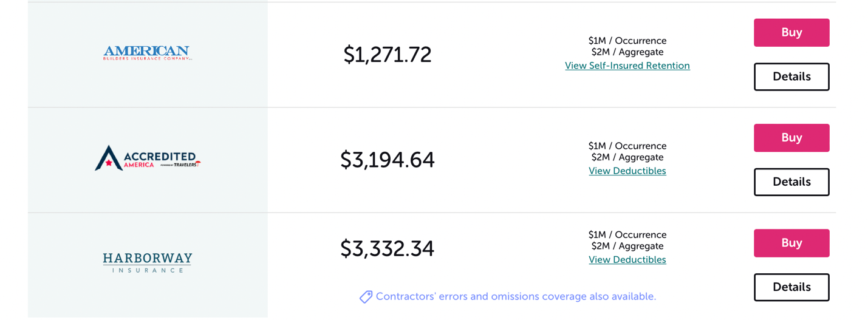Click the contractors' errors and omissions coverage text
Image resolution: width=868 pixels, height=320 pixels.
516,296
